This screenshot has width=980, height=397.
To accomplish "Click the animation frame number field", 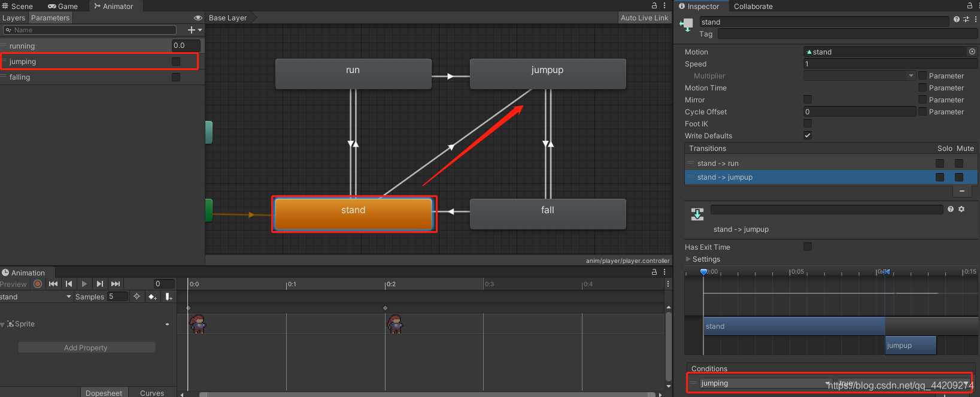I will click(x=164, y=284).
